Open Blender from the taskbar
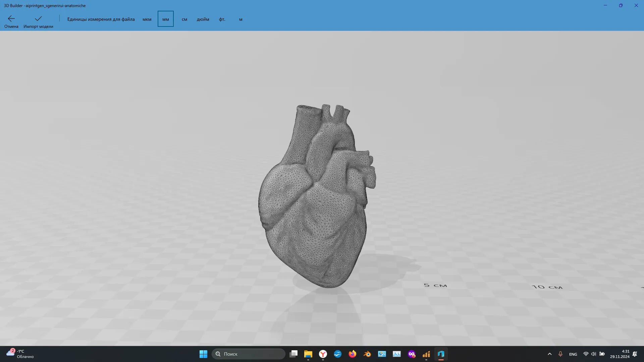This screenshot has height=362, width=644. [x=367, y=354]
